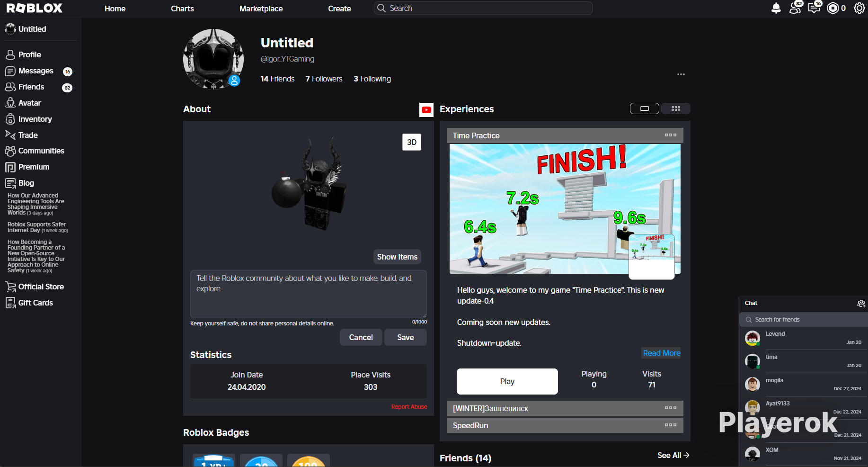Toggle the 3D avatar view

click(412, 142)
